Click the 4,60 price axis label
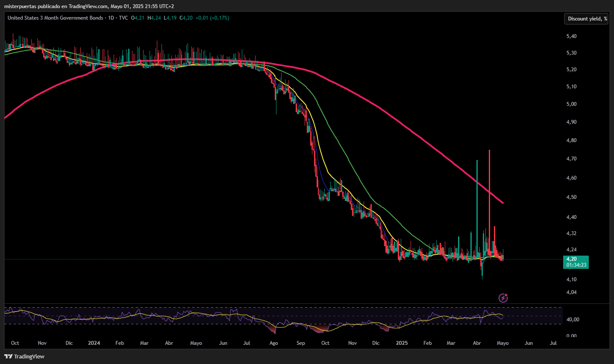This screenshot has height=364, width=614. tap(571, 178)
